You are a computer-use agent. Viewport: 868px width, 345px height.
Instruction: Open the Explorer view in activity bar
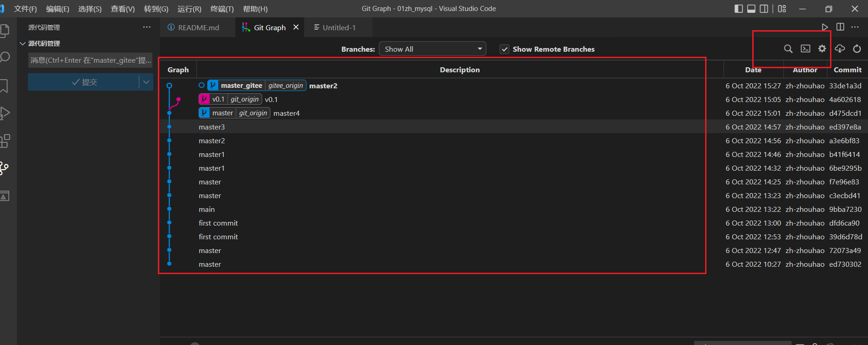4,31
